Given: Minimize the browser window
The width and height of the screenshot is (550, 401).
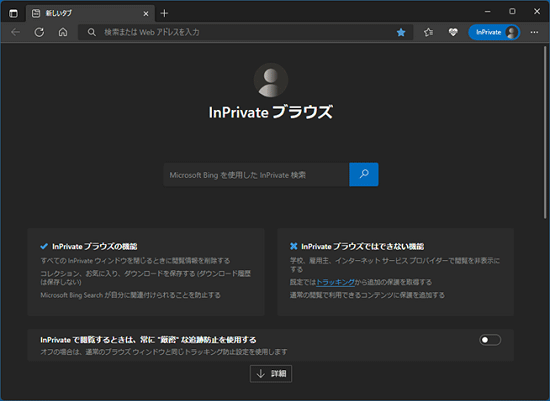Looking at the screenshot, I should pyautogui.click(x=488, y=12).
